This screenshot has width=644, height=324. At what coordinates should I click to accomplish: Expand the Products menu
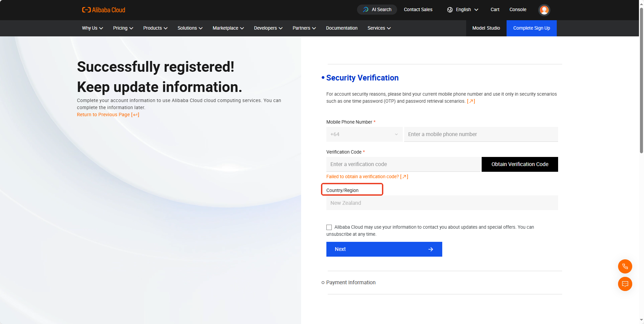155,28
